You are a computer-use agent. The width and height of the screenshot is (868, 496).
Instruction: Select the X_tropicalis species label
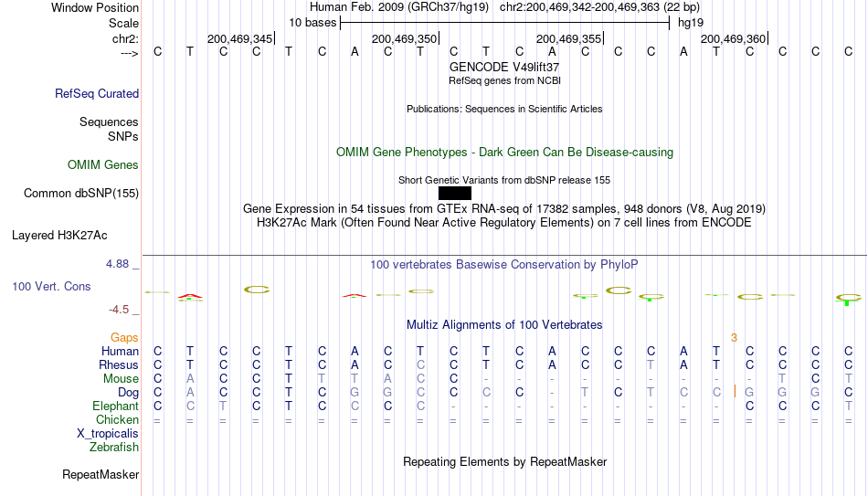coord(108,434)
